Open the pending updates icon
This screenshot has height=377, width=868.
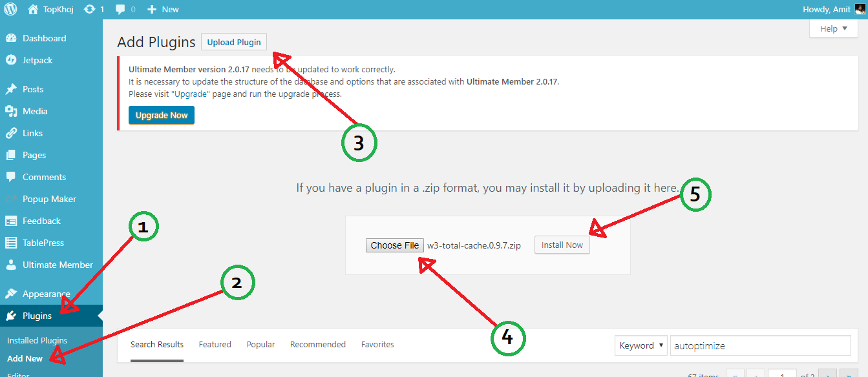click(90, 9)
